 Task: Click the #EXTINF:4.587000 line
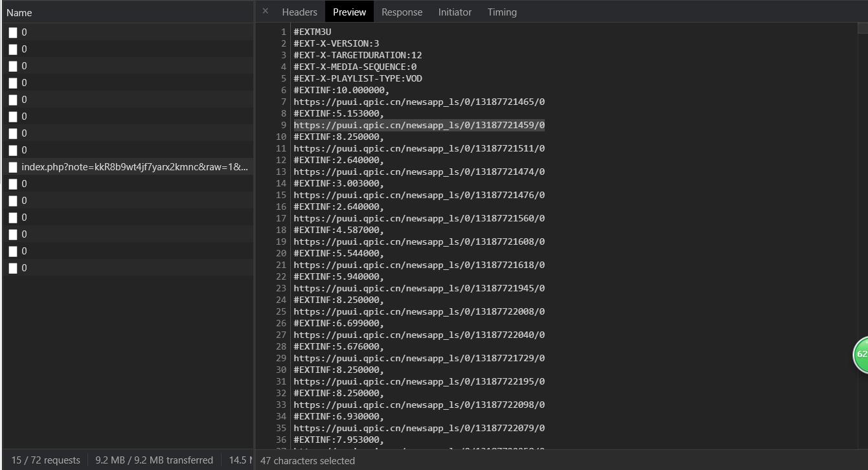(339, 230)
